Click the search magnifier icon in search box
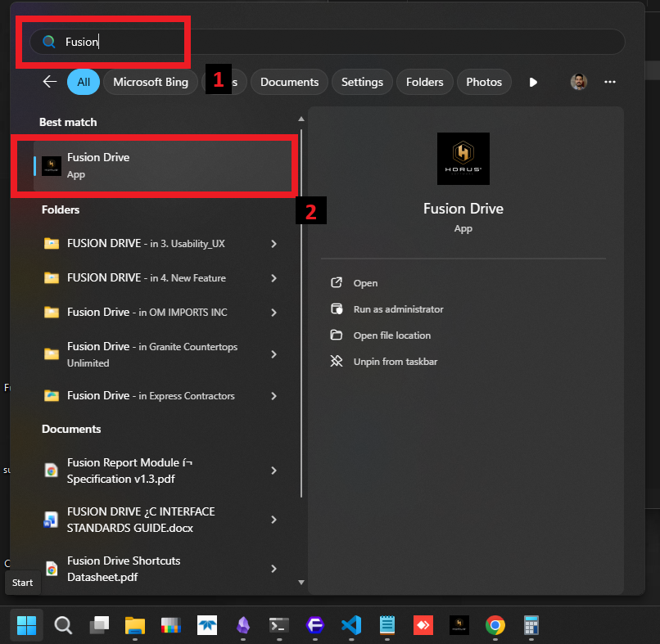Viewport: 660px width, 644px height. point(49,42)
